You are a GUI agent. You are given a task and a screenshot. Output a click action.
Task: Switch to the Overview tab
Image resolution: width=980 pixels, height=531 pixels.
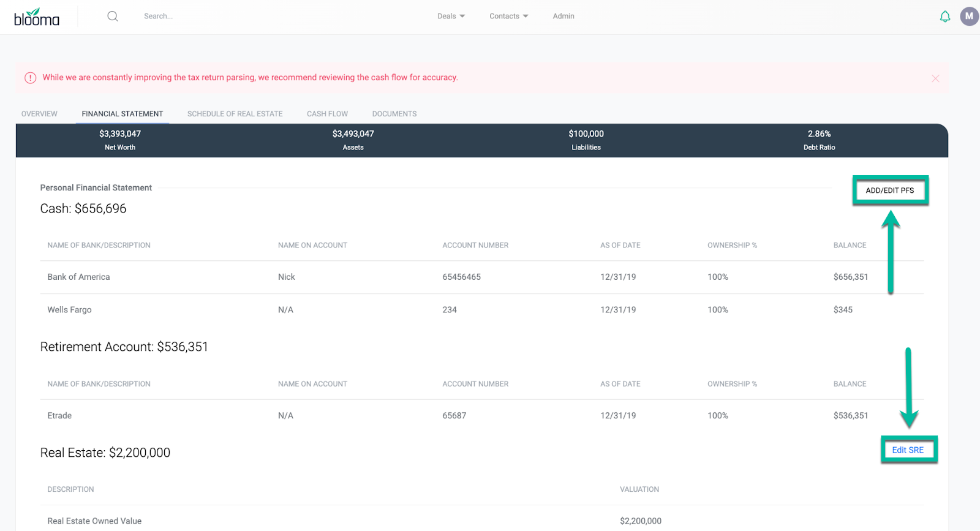tap(39, 114)
